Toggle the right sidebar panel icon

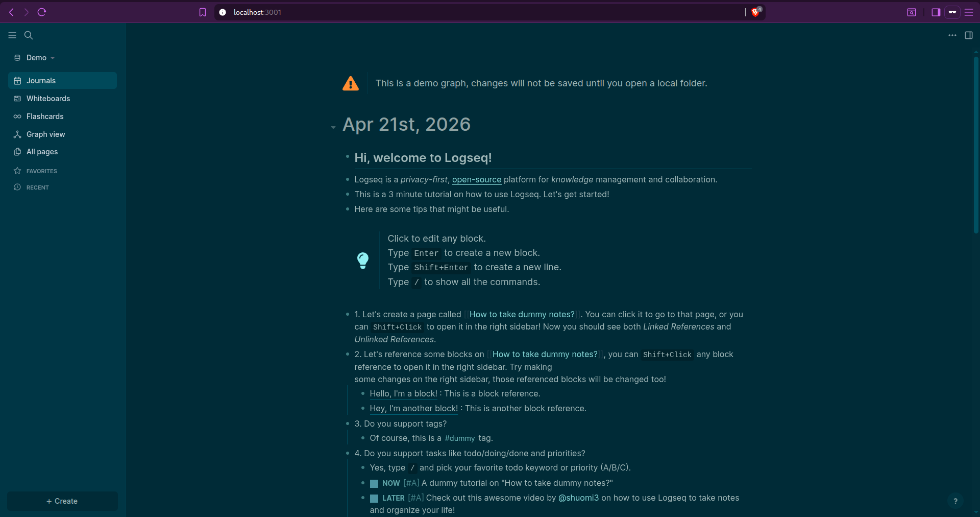(969, 35)
